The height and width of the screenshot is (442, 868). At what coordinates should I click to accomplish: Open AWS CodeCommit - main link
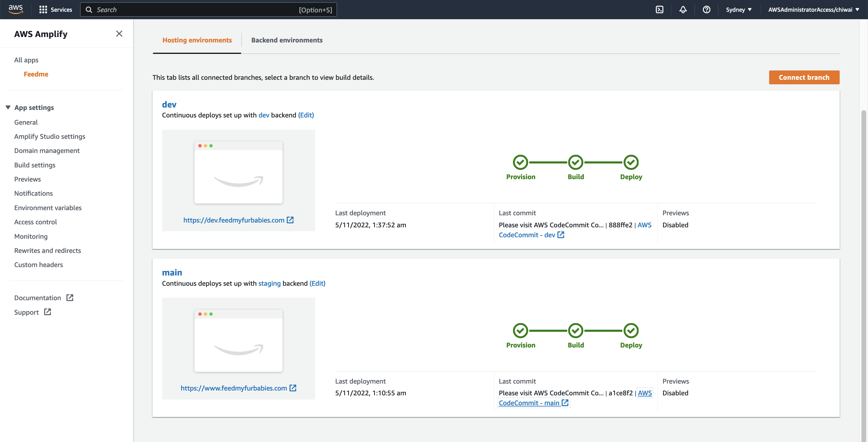pyautogui.click(x=529, y=403)
